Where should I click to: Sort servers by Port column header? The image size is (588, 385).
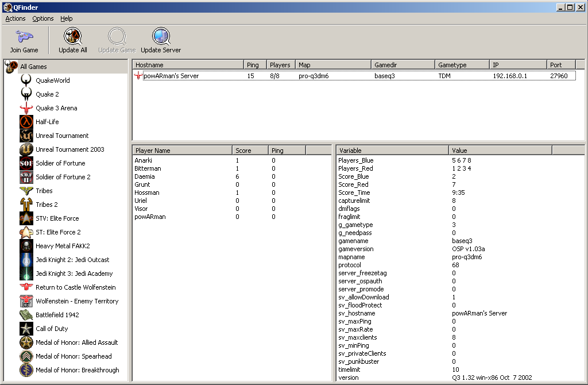(561, 65)
